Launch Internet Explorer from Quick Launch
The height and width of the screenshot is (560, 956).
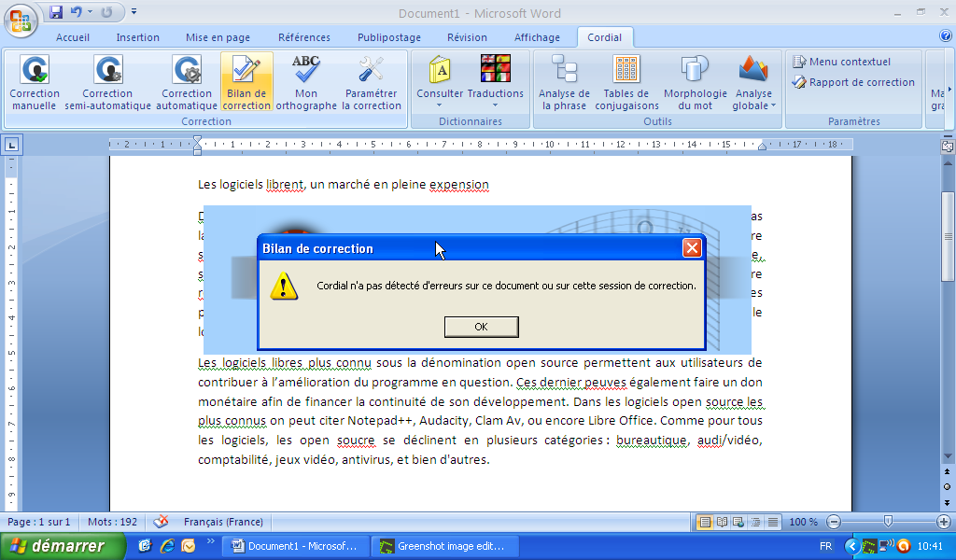pyautogui.click(x=167, y=546)
